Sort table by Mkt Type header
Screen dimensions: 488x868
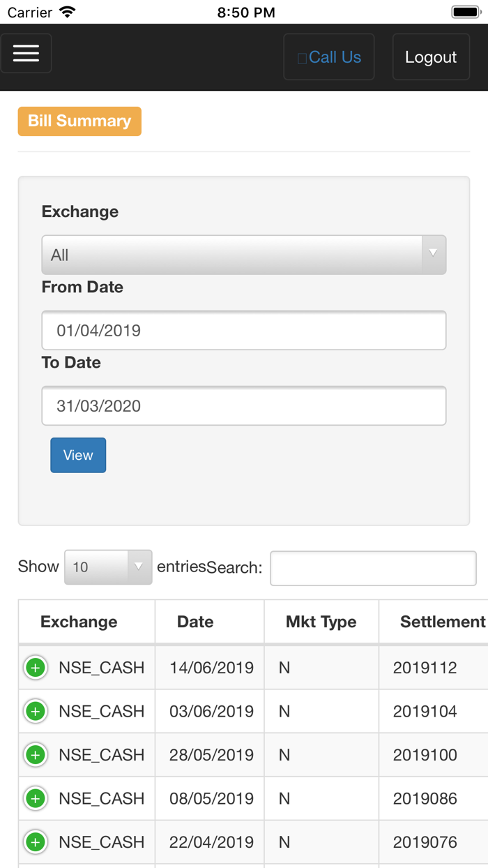coord(321,622)
